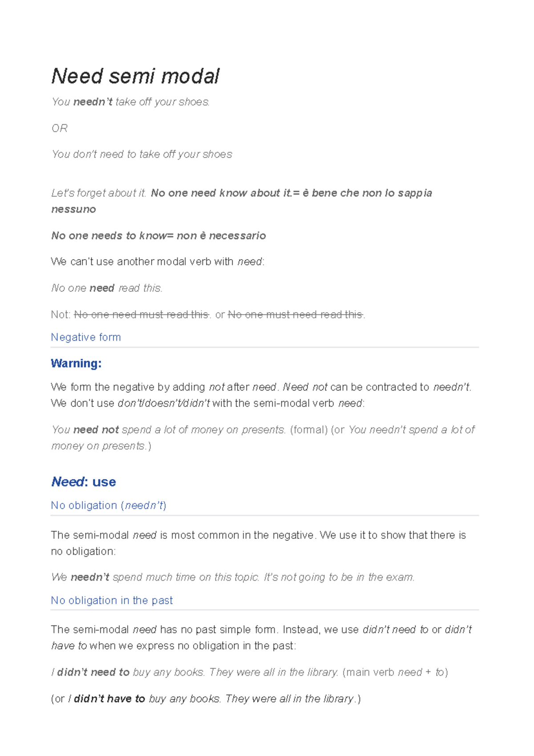Click "We can't use another modal verb" sentence
Image resolution: width=534 pixels, height=756 pixels.
pyautogui.click(x=158, y=262)
